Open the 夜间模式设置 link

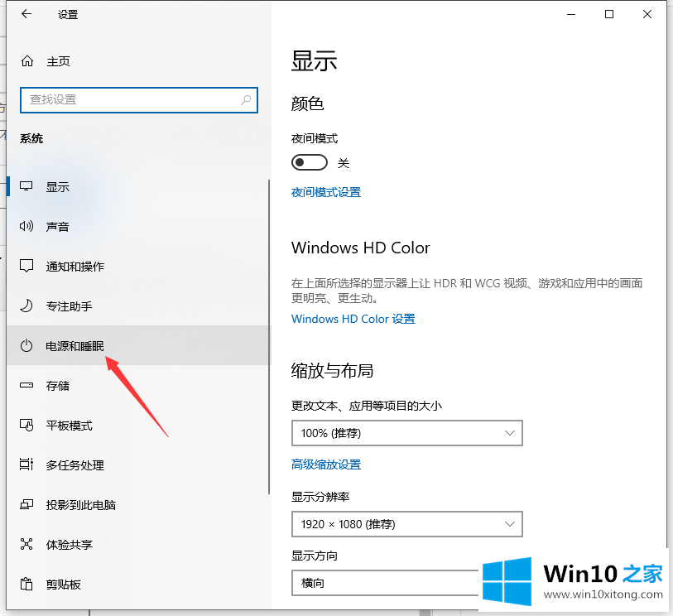pyautogui.click(x=326, y=192)
